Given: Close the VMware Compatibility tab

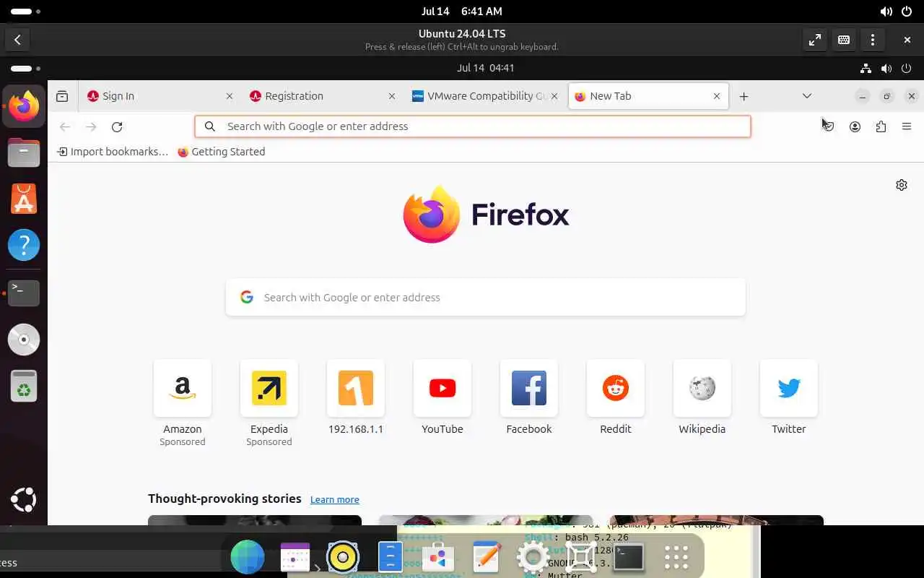Looking at the screenshot, I should click(x=554, y=96).
